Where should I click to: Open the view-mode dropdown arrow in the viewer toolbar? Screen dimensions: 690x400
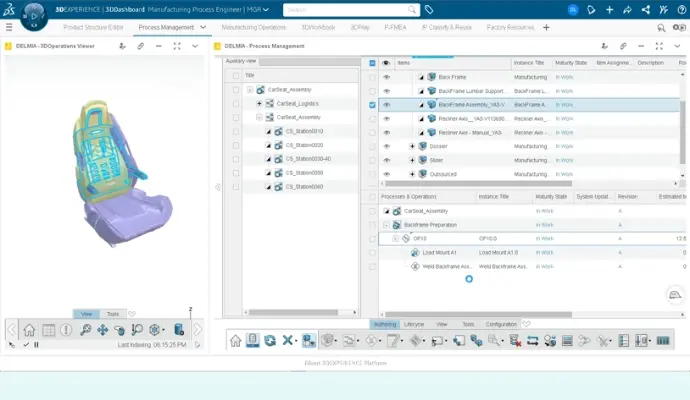[163, 330]
